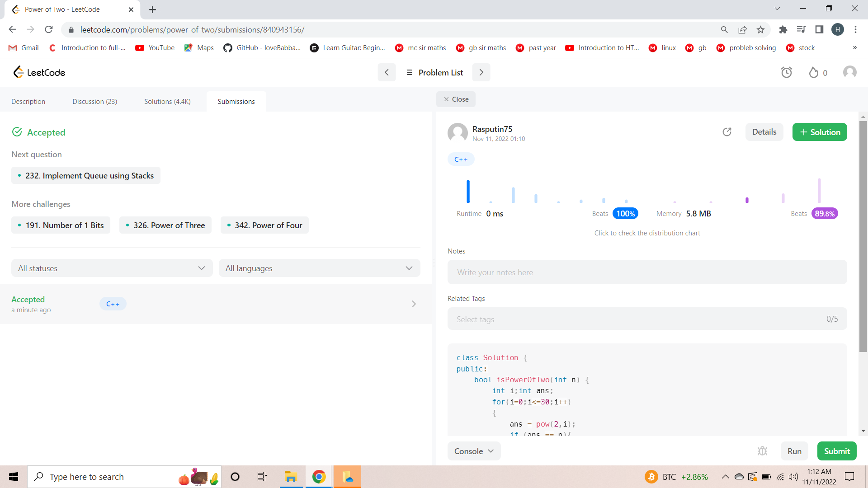Open the All languages dropdown
Viewport: 868px width, 488px height.
[319, 268]
